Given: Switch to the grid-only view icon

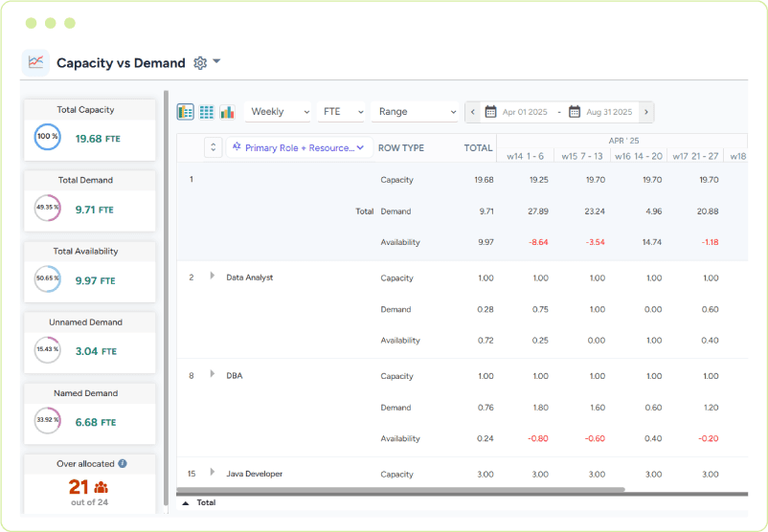Looking at the screenshot, I should point(207,112).
